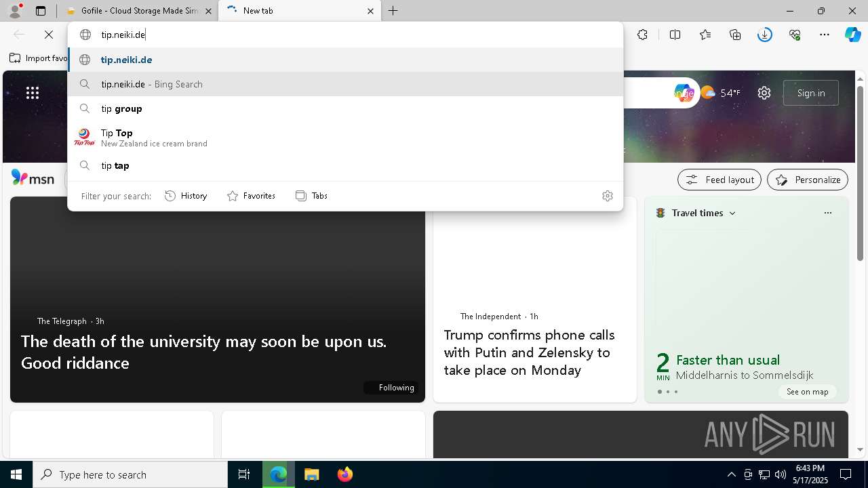
Task: Select tip.neiki.de Bing Search suggestion
Action: (x=346, y=84)
